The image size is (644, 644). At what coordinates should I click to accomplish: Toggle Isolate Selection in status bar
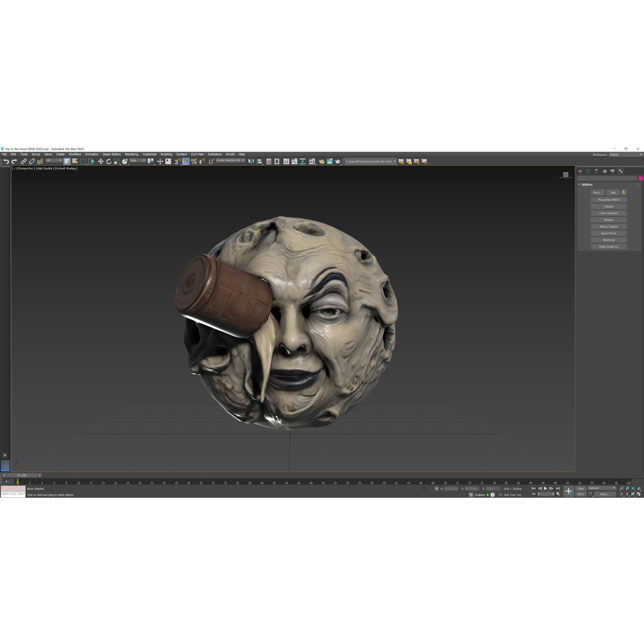click(423, 489)
